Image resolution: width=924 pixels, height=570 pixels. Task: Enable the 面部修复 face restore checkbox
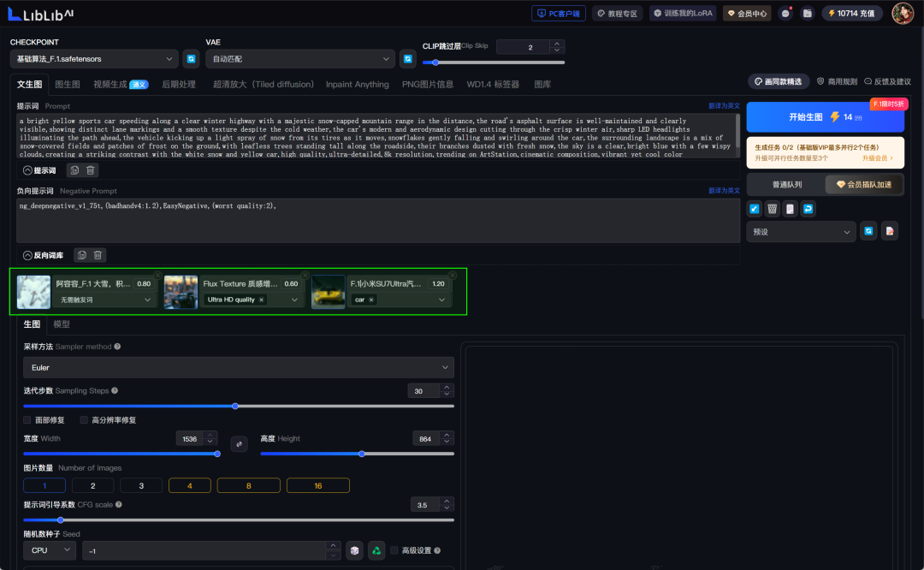pos(28,420)
